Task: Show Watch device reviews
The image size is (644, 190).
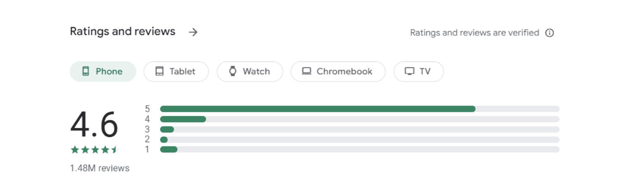Action: (x=250, y=71)
